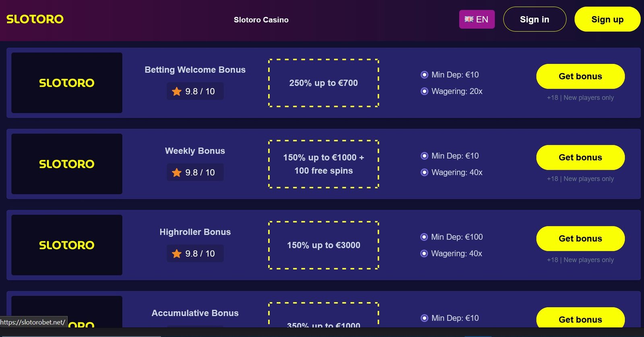
Task: Click the Weekly Bonus SLOTORO thumbnail
Action: click(x=67, y=164)
